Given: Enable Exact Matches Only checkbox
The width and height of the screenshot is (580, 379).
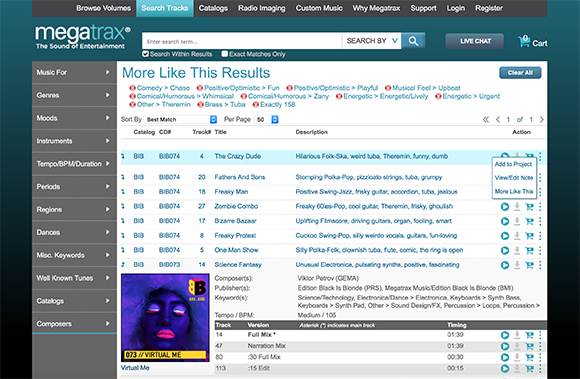Looking at the screenshot, I should click(225, 54).
